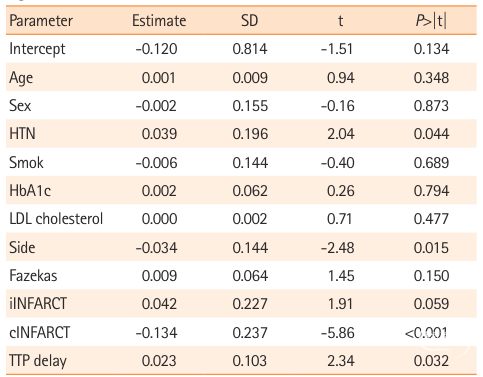Select the iINFARCT parameter label
This screenshot has height=377, width=483.
[38, 304]
